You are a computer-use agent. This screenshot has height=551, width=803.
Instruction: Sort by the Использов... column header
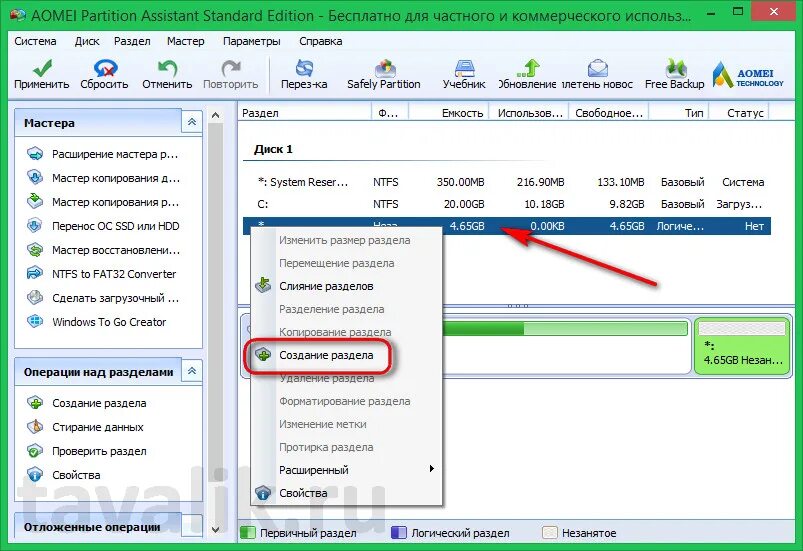click(530, 113)
